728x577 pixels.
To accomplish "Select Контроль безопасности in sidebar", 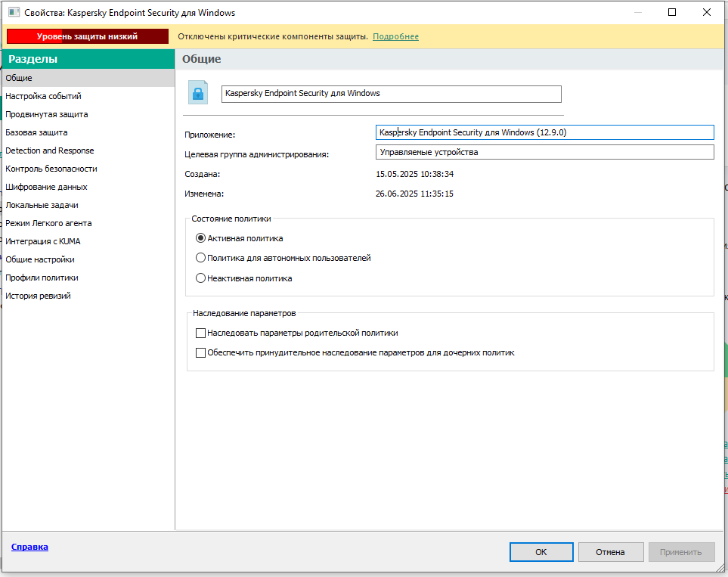I will point(51,169).
